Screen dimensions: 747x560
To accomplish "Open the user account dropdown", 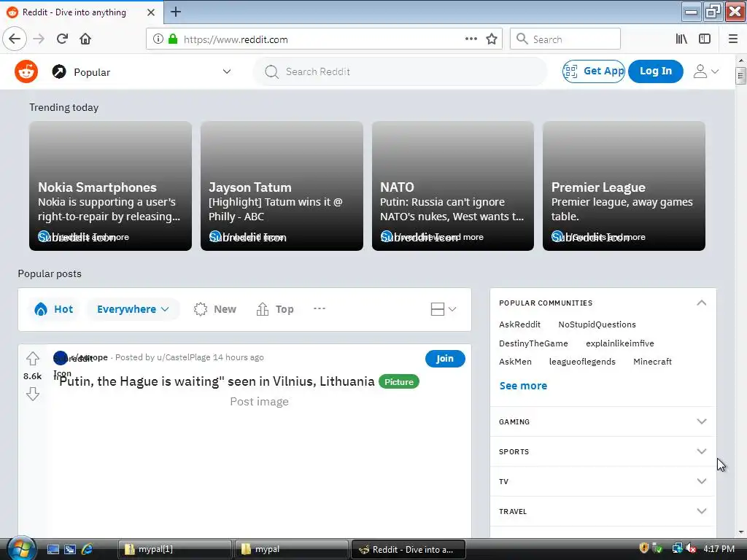I will (x=706, y=71).
